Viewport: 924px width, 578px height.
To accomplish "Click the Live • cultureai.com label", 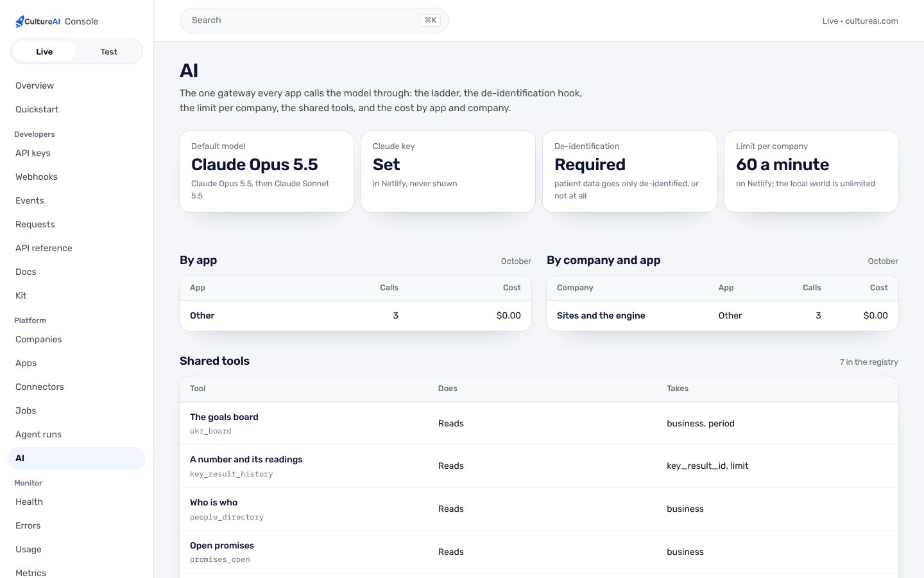I will pyautogui.click(x=860, y=21).
